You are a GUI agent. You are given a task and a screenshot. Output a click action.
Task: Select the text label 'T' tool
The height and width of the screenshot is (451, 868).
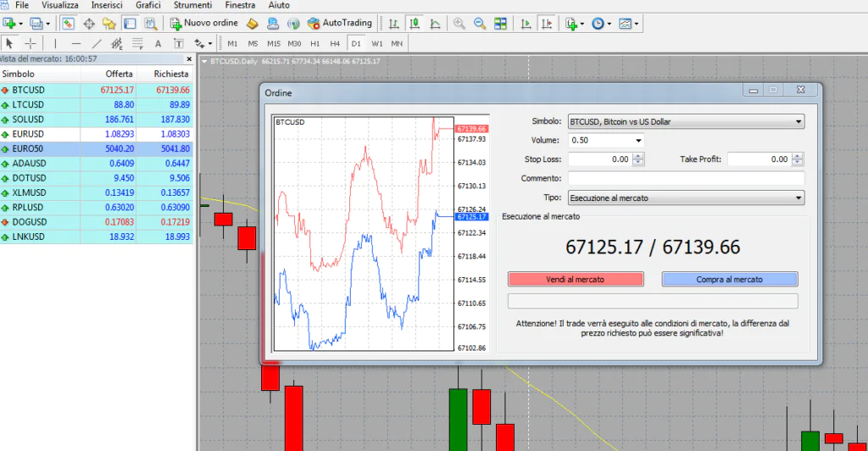point(178,43)
